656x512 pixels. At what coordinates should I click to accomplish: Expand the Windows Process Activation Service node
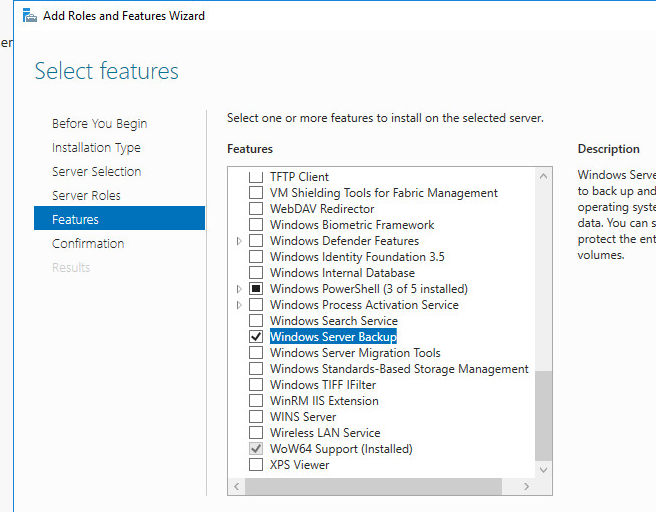pyautogui.click(x=239, y=305)
